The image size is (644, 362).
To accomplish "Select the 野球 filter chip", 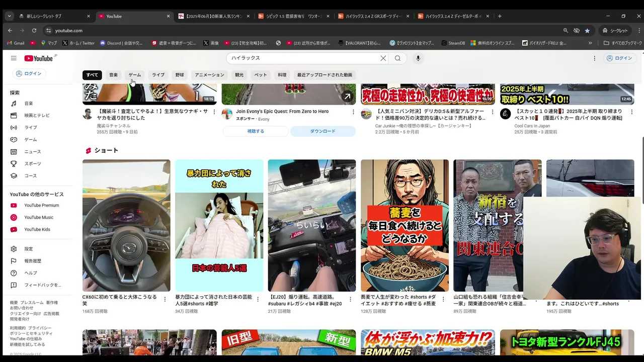I will (x=180, y=75).
